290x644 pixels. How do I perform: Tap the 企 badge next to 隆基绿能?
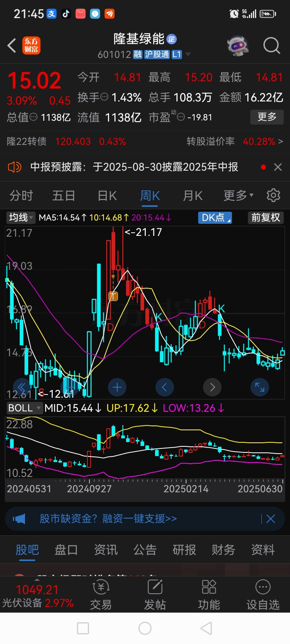click(172, 39)
